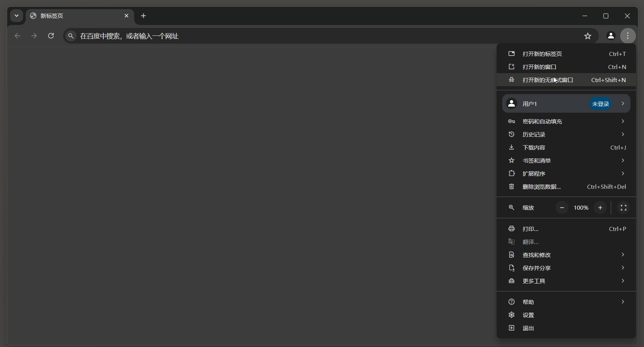Click the incognito icon beside 打开新的无痕式窗口

tap(512, 80)
